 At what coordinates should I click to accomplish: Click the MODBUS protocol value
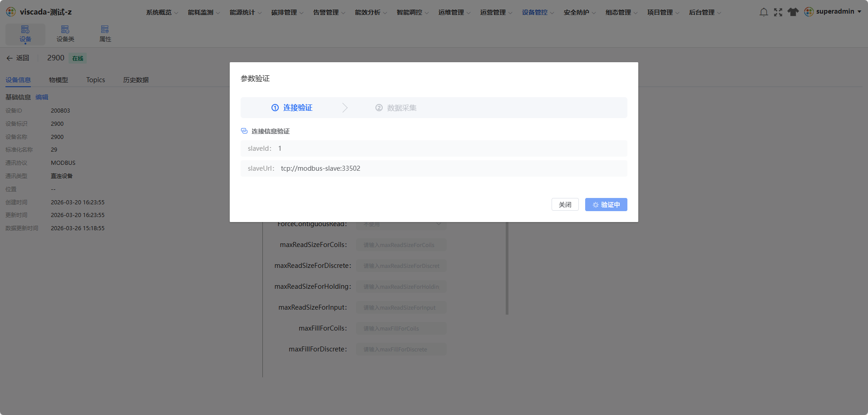(x=63, y=163)
